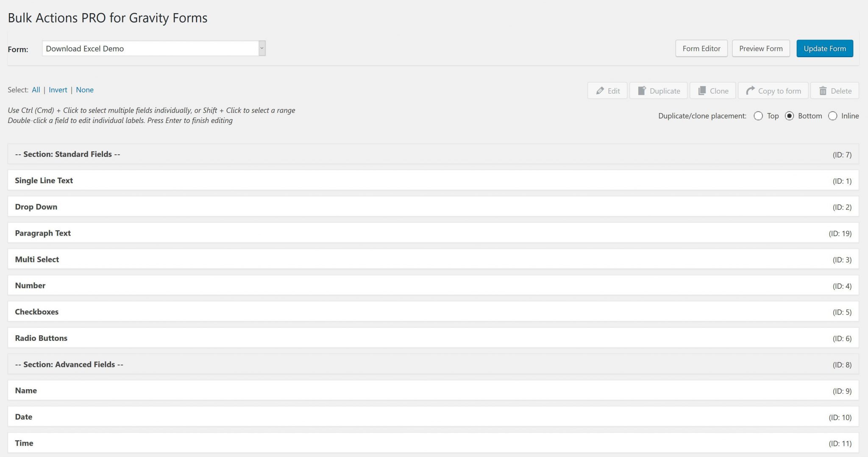Screen dimensions: 868x457
Task: Click the Delete trash can icon
Action: click(823, 91)
